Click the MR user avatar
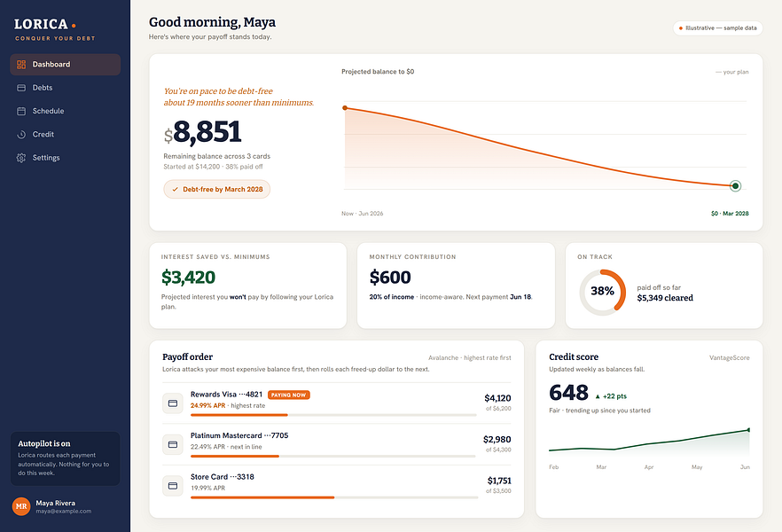 [21, 506]
